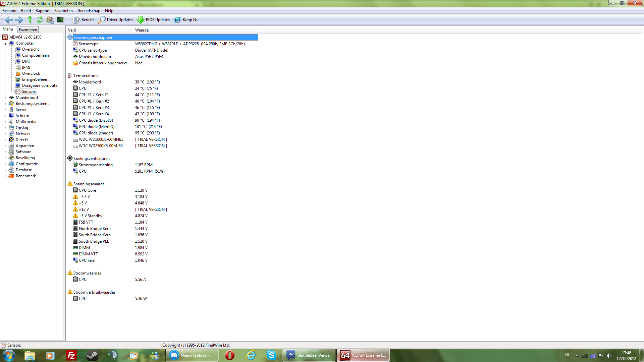
Task: Collapse the Computer tree node
Action: (x=5, y=44)
